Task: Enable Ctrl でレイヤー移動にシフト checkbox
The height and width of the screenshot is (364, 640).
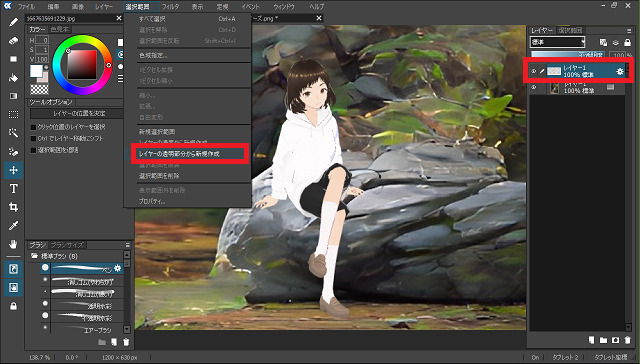Action: coord(33,138)
